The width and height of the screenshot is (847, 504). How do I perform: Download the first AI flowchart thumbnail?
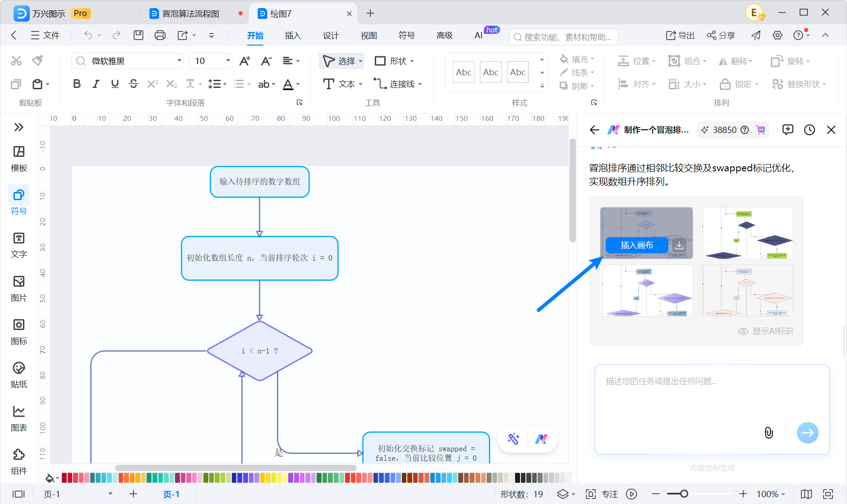point(679,245)
